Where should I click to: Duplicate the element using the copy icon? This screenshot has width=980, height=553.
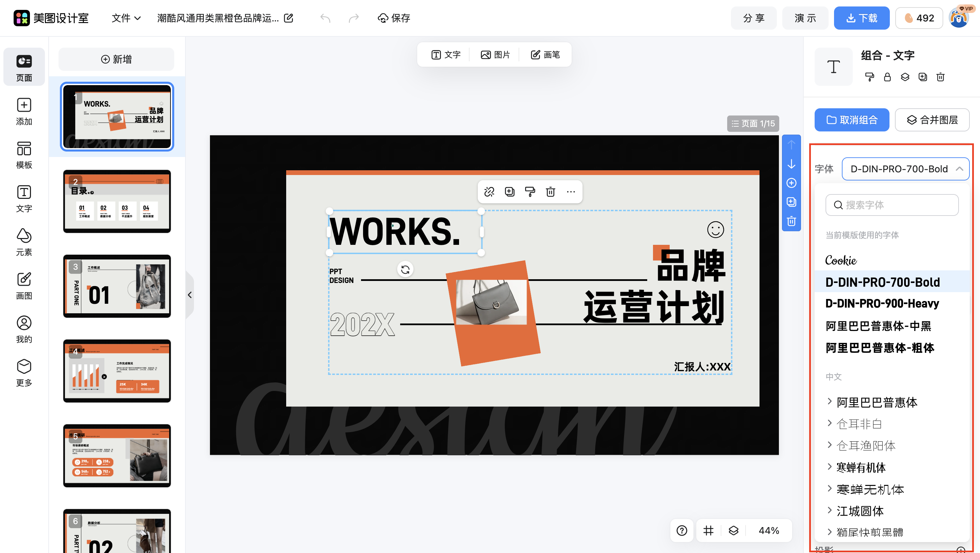509,192
